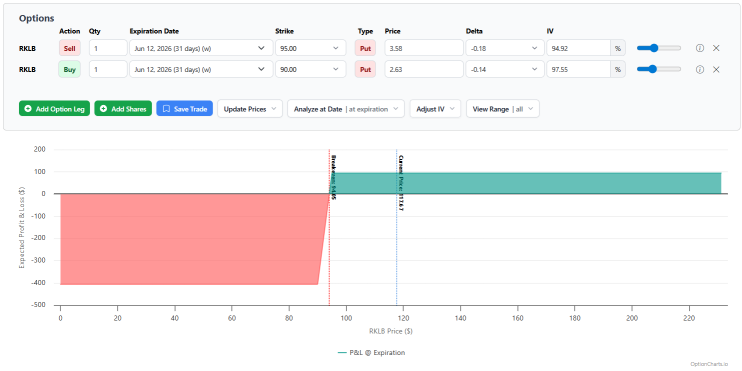
Task: Toggle the Put type on the Buy row
Action: coord(365,69)
